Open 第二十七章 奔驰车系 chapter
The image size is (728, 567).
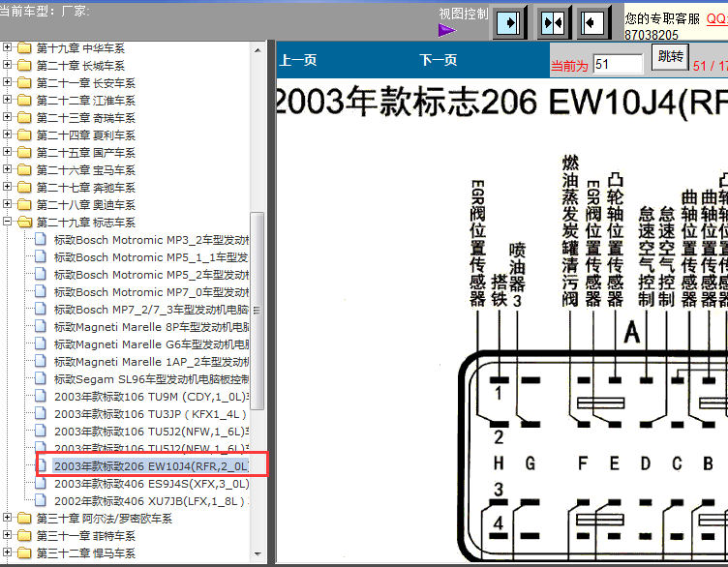pos(86,188)
